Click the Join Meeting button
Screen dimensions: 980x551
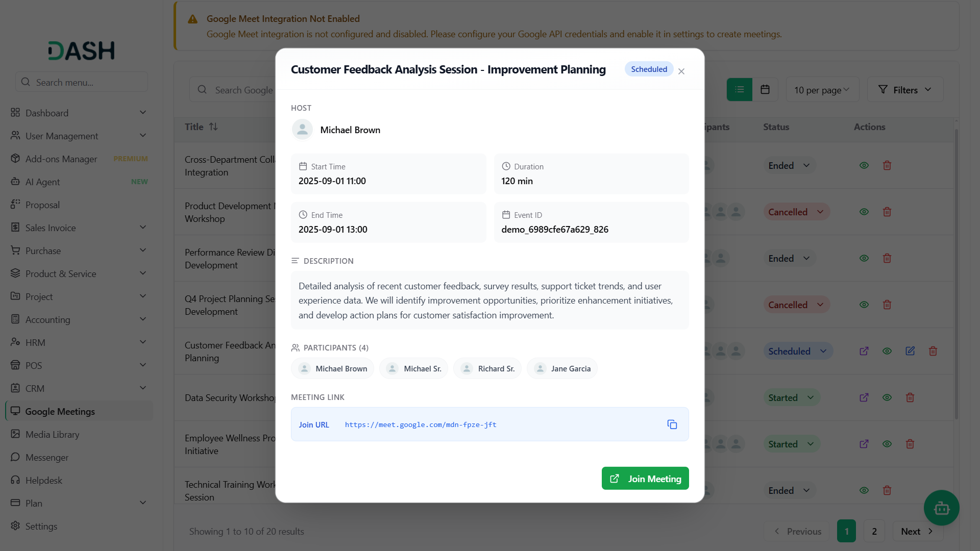point(645,479)
